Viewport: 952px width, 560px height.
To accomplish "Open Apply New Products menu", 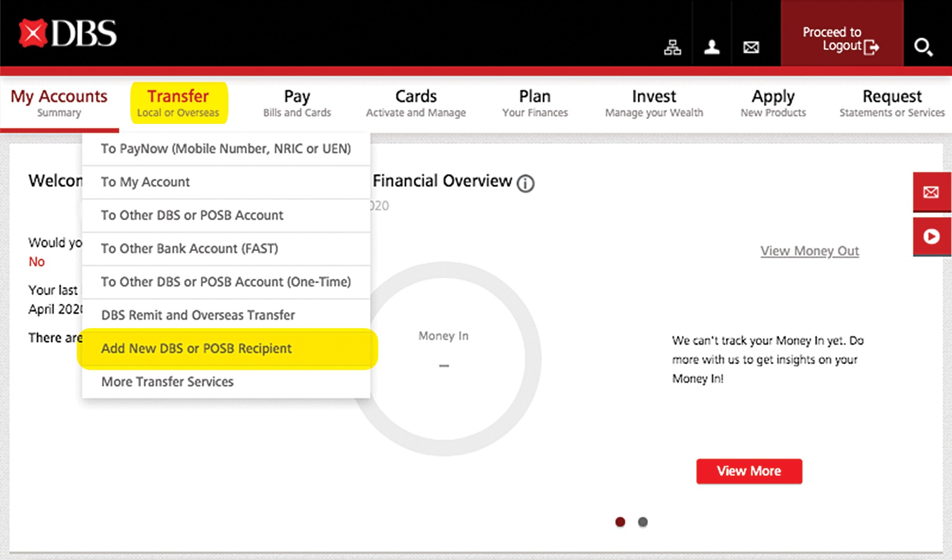I will [x=773, y=103].
